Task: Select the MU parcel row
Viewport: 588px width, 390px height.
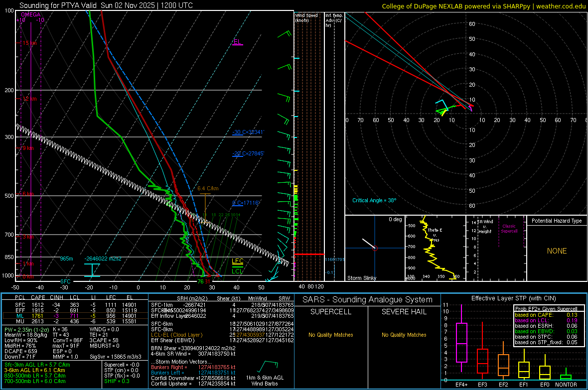Action: (75, 321)
